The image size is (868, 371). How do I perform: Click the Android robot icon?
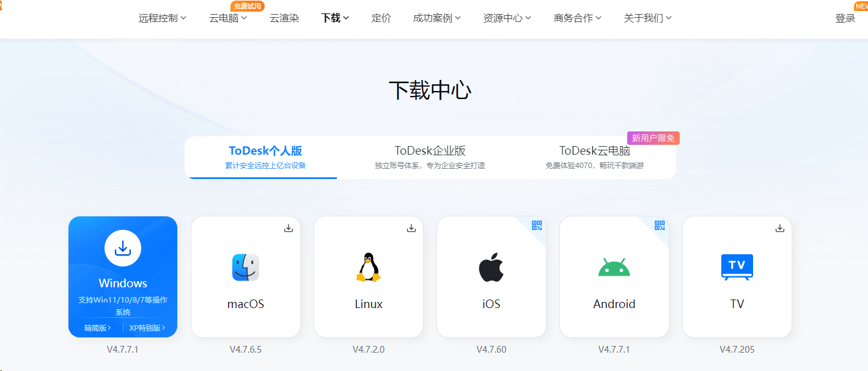coord(614,268)
